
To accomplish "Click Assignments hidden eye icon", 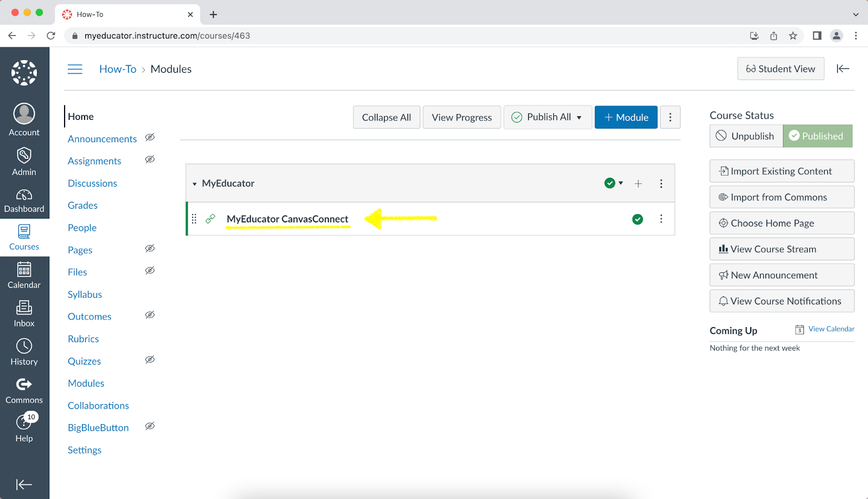I will (x=150, y=159).
